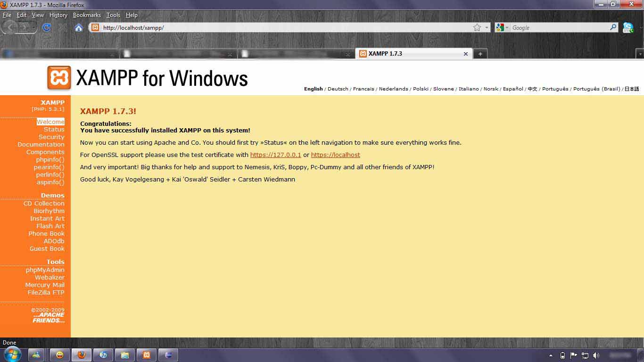Open the Guest Book demo
This screenshot has width=644, height=362.
[x=47, y=248]
